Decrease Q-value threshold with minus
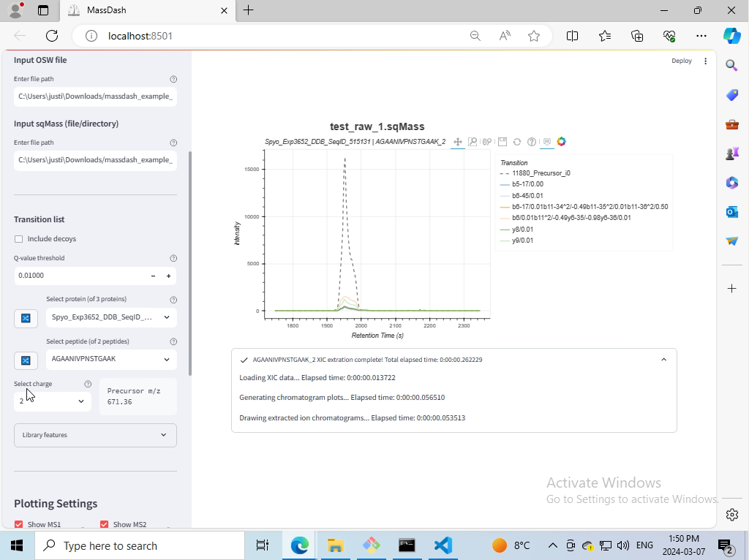The image size is (749, 560). (153, 276)
